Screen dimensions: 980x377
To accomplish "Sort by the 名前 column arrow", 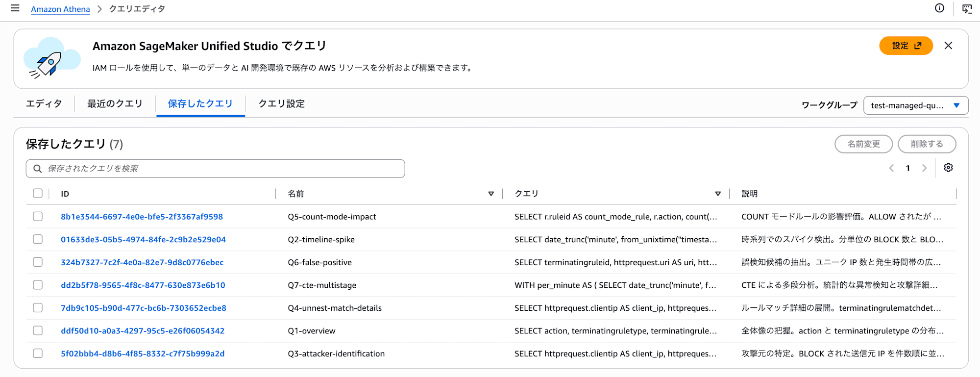I will pyautogui.click(x=491, y=194).
